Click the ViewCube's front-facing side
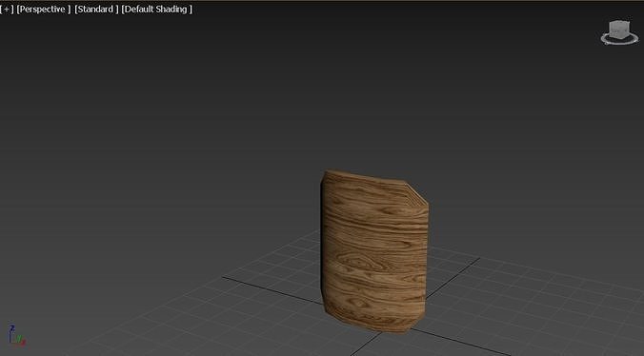Screen dimensions: 644x356 tap(617, 32)
